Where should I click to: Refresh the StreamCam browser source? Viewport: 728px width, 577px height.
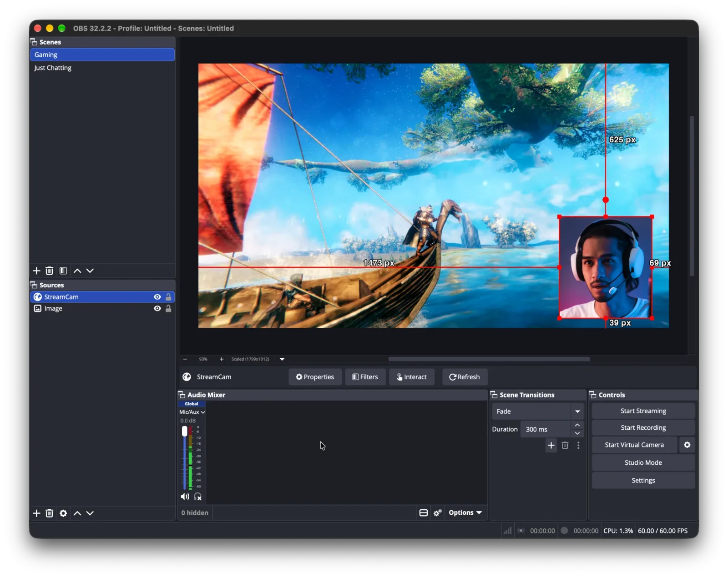[x=465, y=376]
